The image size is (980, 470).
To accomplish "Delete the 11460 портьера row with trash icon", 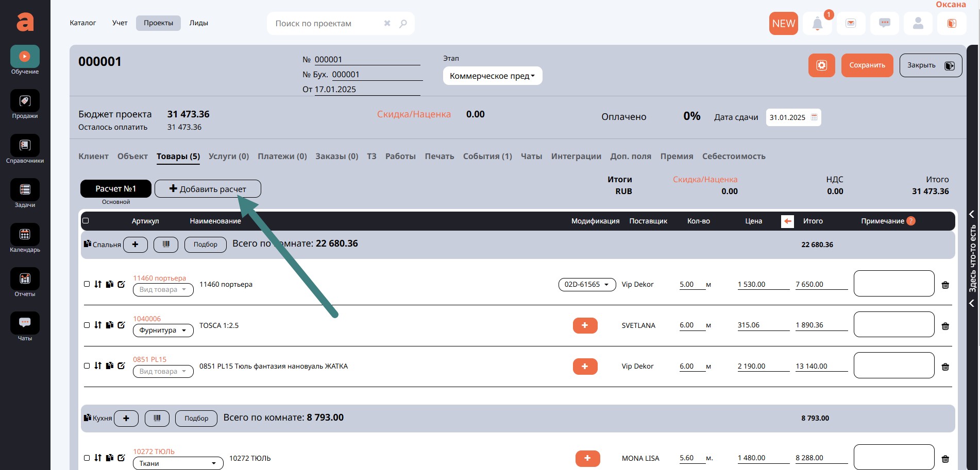I will click(945, 285).
